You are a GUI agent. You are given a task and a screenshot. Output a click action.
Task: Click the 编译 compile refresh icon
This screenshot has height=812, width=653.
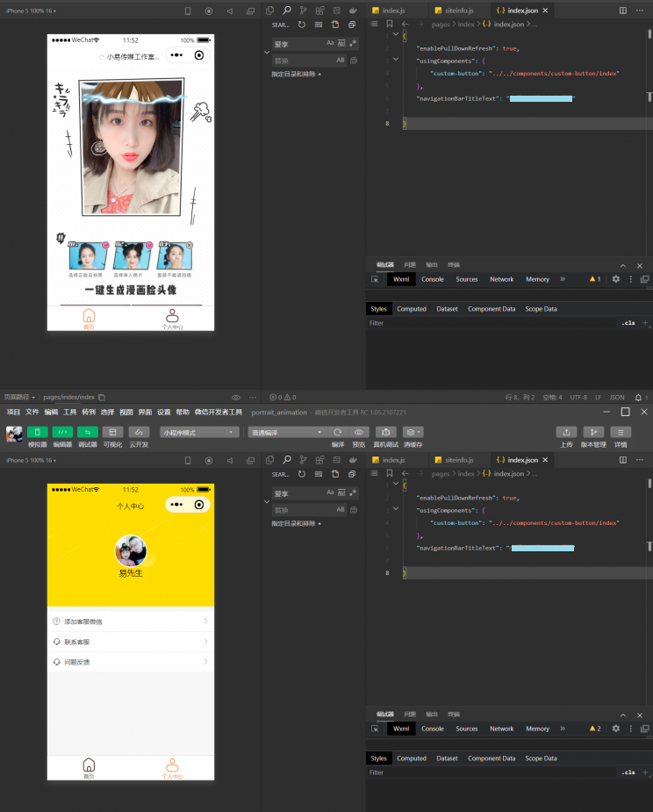click(338, 432)
